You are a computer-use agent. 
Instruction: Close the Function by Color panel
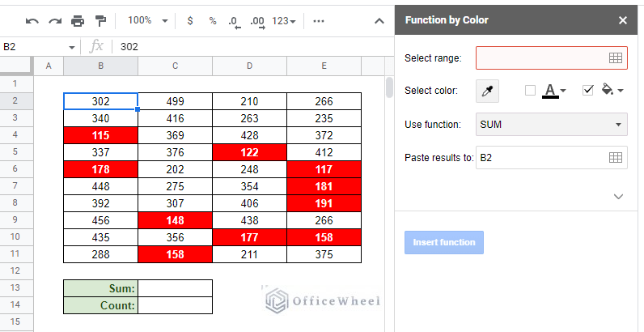pyautogui.click(x=623, y=20)
